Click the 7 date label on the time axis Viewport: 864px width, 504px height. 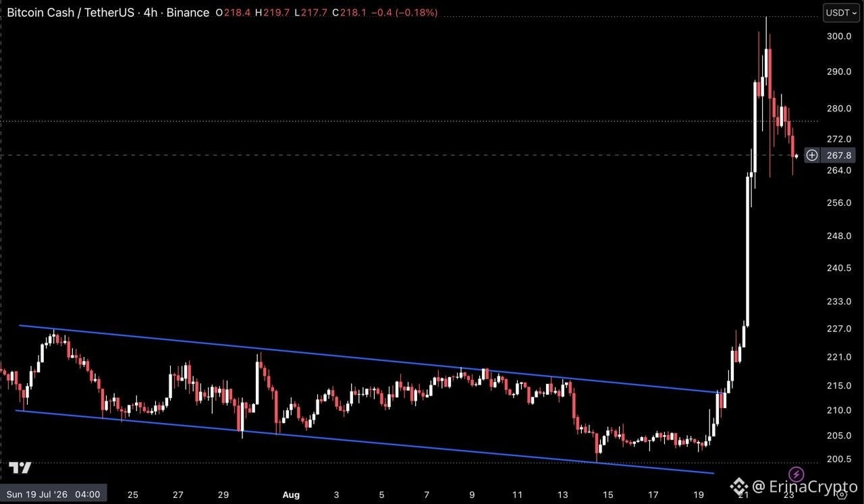pyautogui.click(x=427, y=495)
